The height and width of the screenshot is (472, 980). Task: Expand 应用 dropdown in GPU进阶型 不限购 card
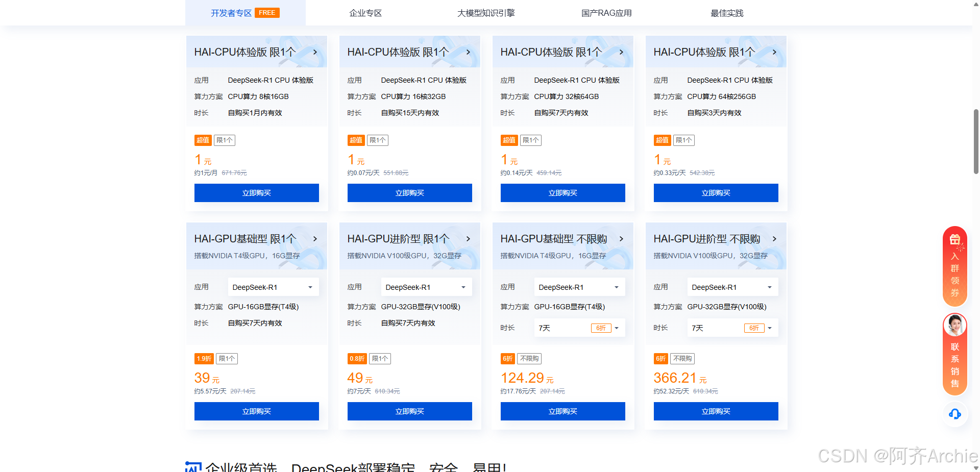733,287
